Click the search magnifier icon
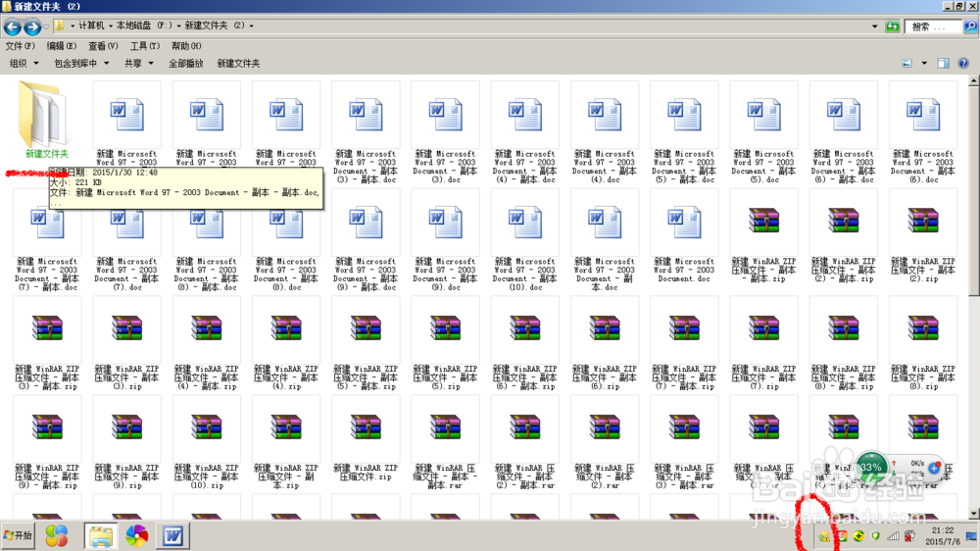 970,26
